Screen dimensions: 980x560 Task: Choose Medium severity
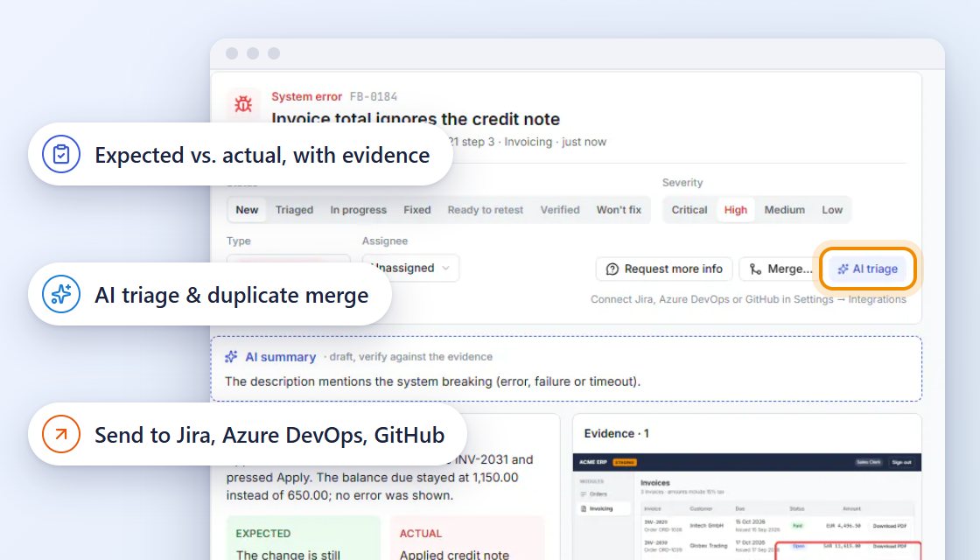coord(784,210)
